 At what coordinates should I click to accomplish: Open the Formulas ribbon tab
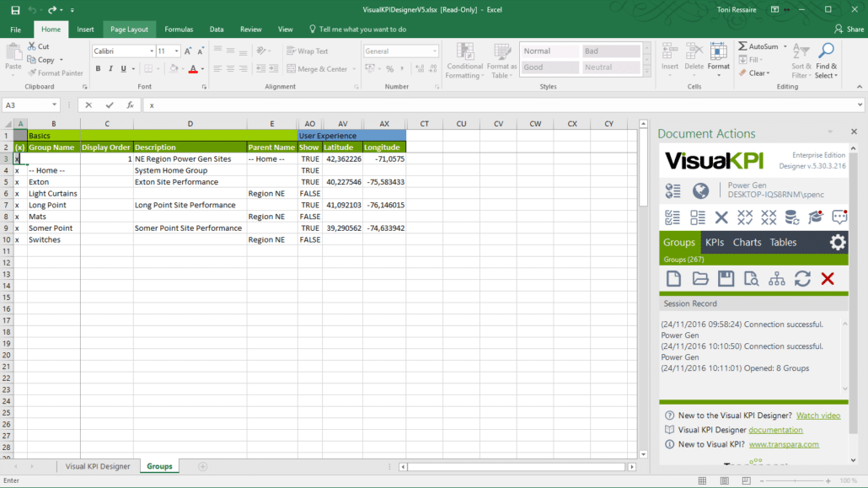[179, 29]
